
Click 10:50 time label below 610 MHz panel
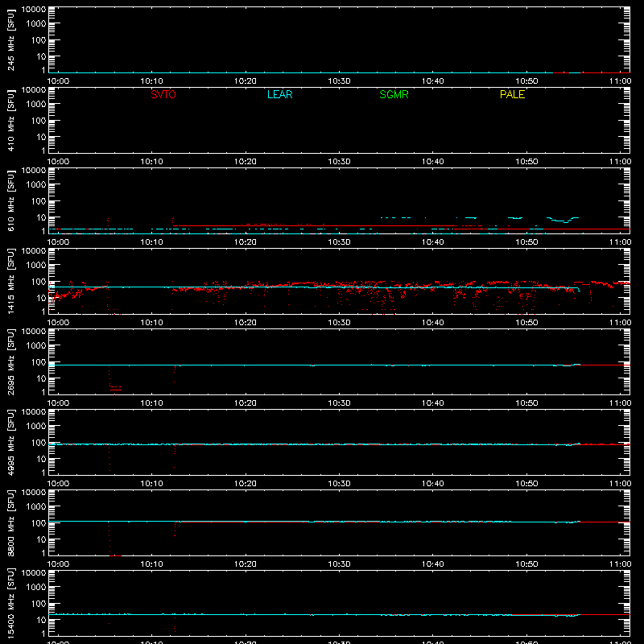(x=526, y=242)
